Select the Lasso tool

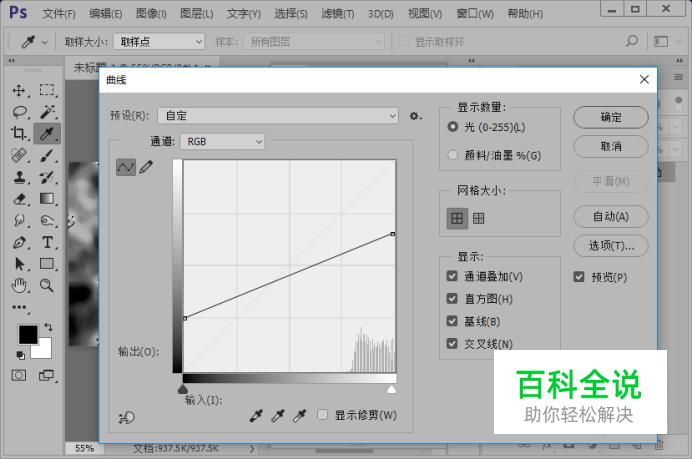(19, 112)
